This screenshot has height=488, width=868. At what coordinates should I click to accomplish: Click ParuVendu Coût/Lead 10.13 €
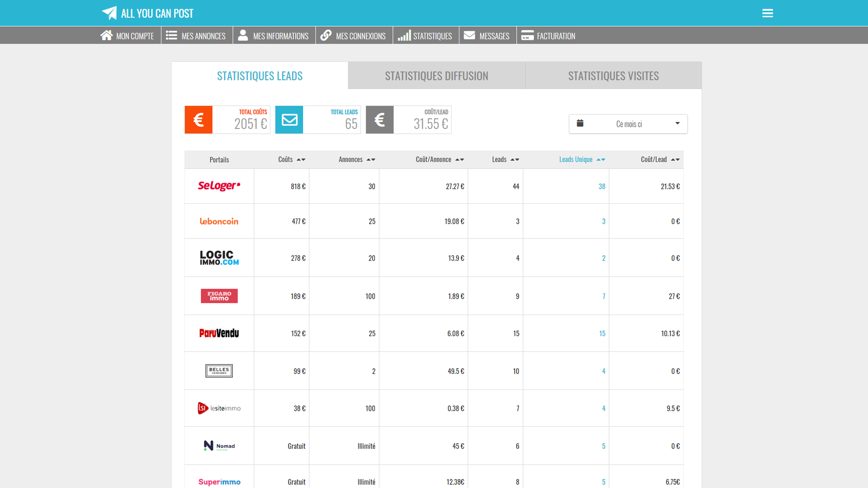[x=670, y=333]
